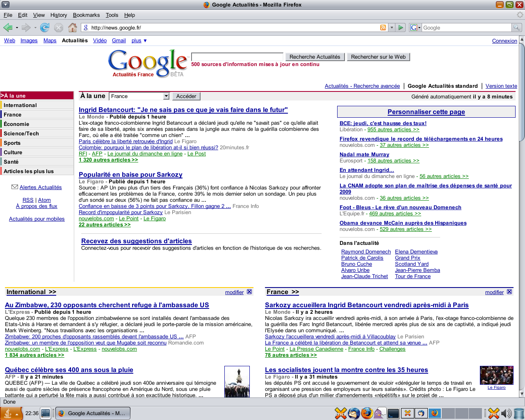Launch Thunderbird from the taskbar launcher
This screenshot has width=525, height=420.
354,413
